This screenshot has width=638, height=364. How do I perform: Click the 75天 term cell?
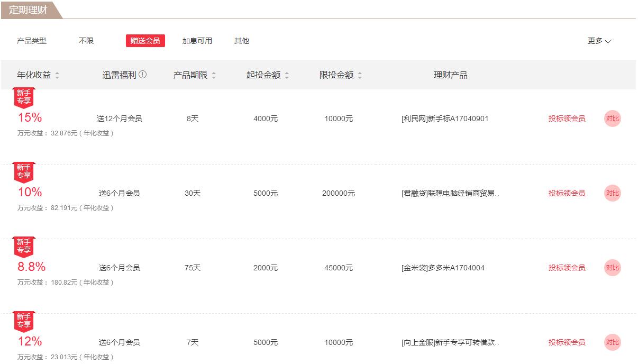193,268
